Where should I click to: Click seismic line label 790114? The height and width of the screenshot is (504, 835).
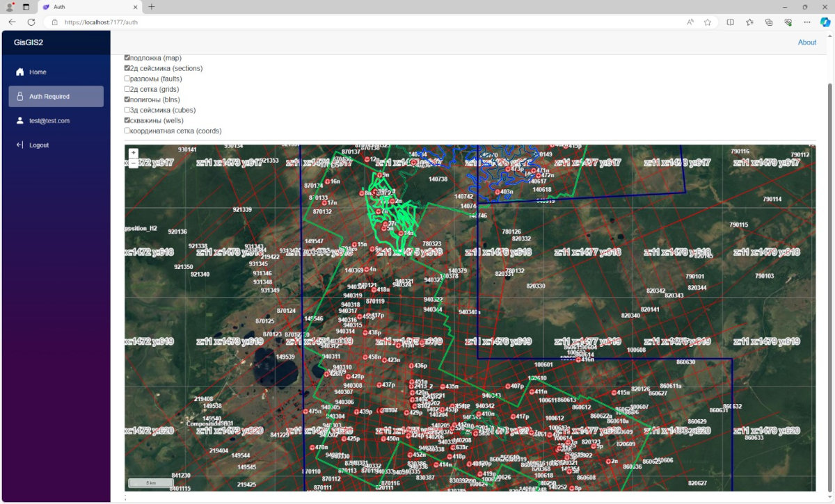coord(772,199)
